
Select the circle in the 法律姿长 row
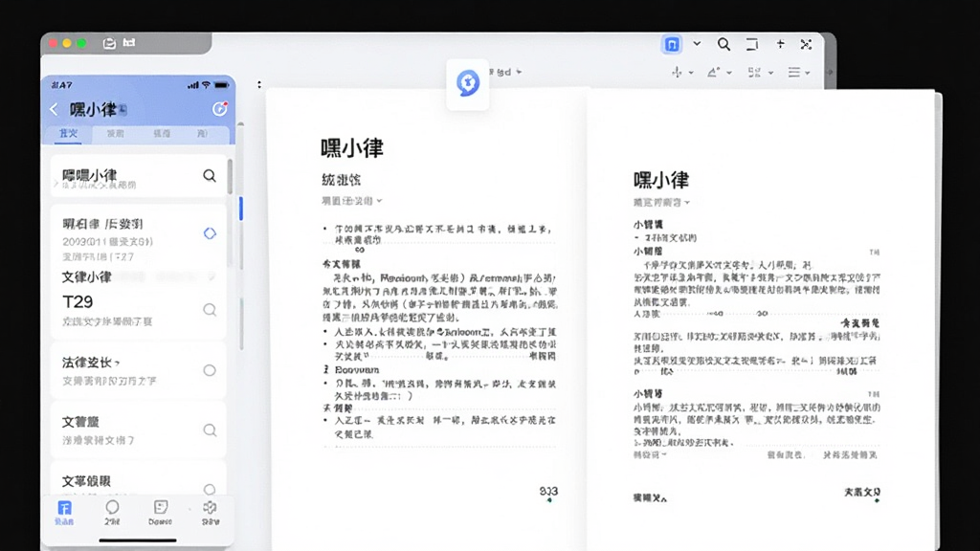pyautogui.click(x=210, y=370)
